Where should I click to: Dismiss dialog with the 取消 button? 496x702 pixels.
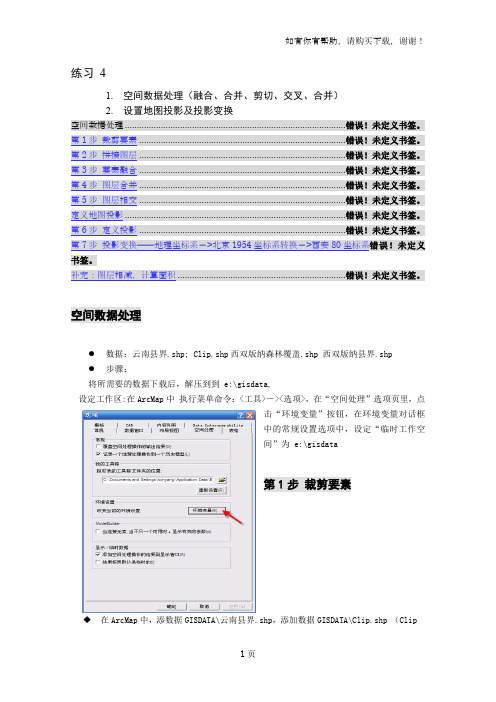click(x=205, y=607)
